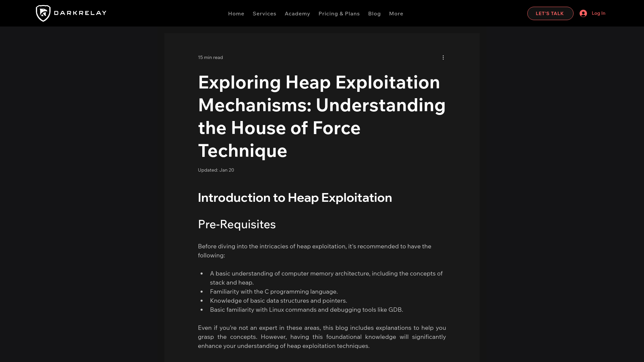Click the LET'S TALK button icon
Image resolution: width=644 pixels, height=362 pixels.
point(550,13)
